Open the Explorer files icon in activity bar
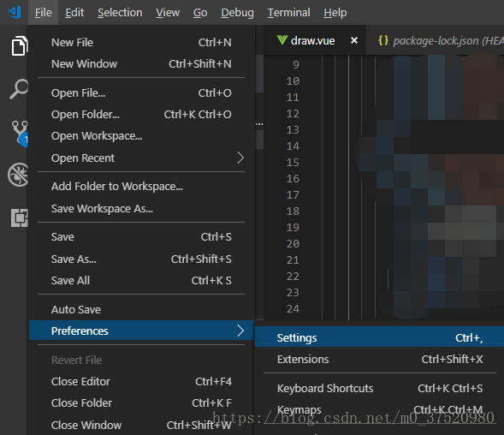Viewport: 504px width, 435px height. click(20, 45)
